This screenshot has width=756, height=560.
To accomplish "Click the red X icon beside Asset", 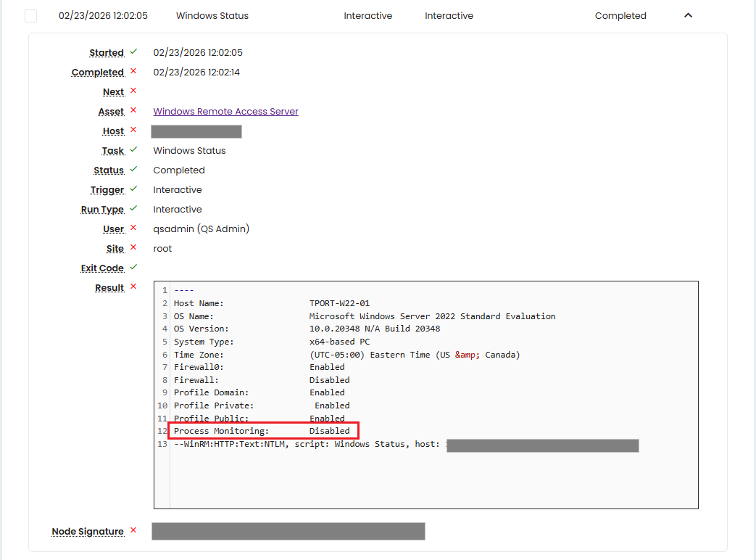I will pyautogui.click(x=133, y=111).
